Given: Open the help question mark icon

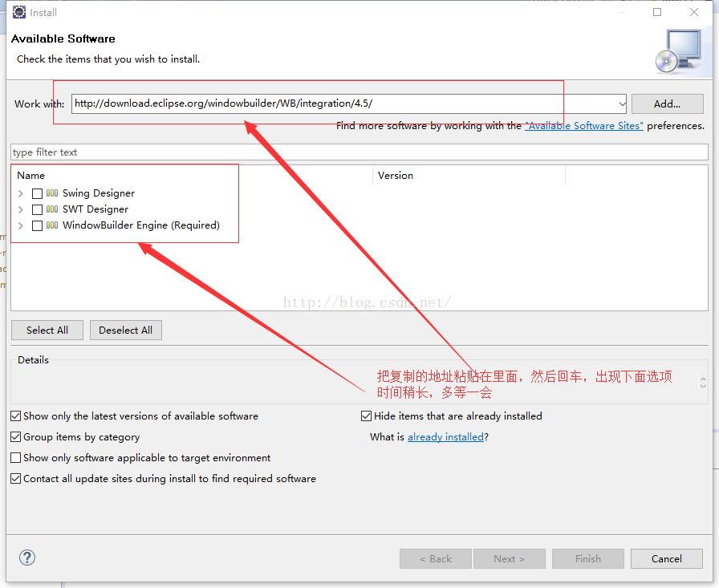Looking at the screenshot, I should tap(27, 558).
